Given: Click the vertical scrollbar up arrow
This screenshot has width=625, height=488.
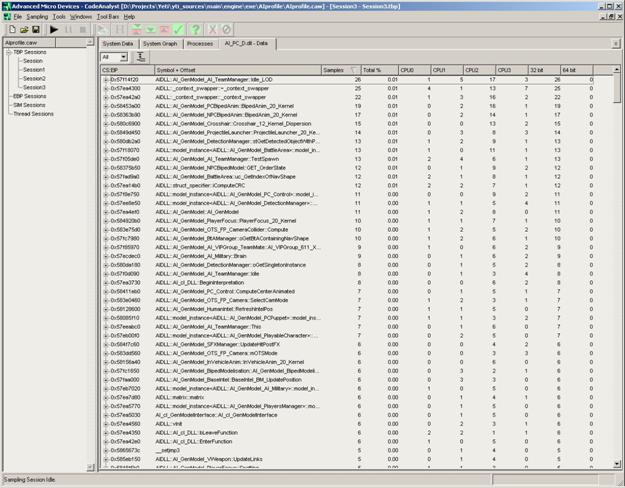Looking at the screenshot, I should click(x=618, y=69).
